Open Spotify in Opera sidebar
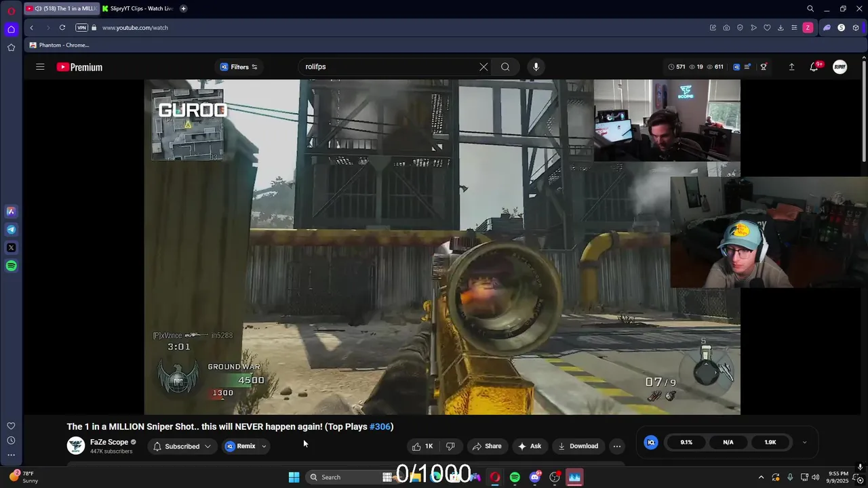This screenshot has height=488, width=868. coord(11,266)
